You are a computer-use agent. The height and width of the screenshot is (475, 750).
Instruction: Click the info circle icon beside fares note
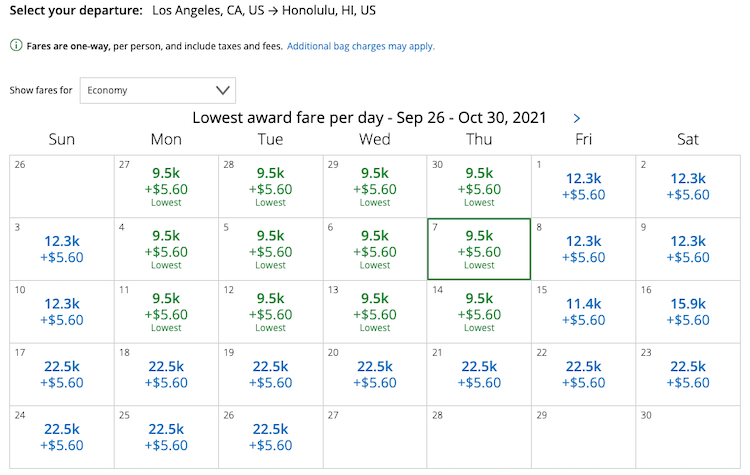coord(16,45)
